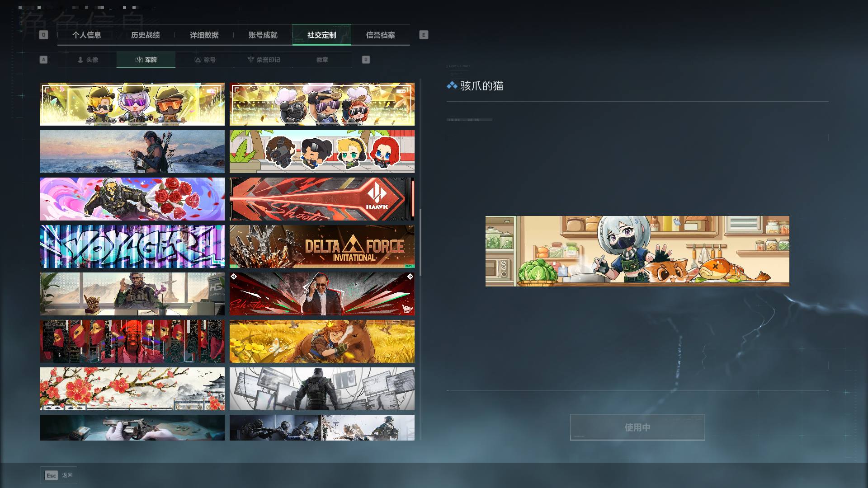Select the three chibi soldiers in sunglasses tag
This screenshot has width=868, height=488.
[x=132, y=104]
